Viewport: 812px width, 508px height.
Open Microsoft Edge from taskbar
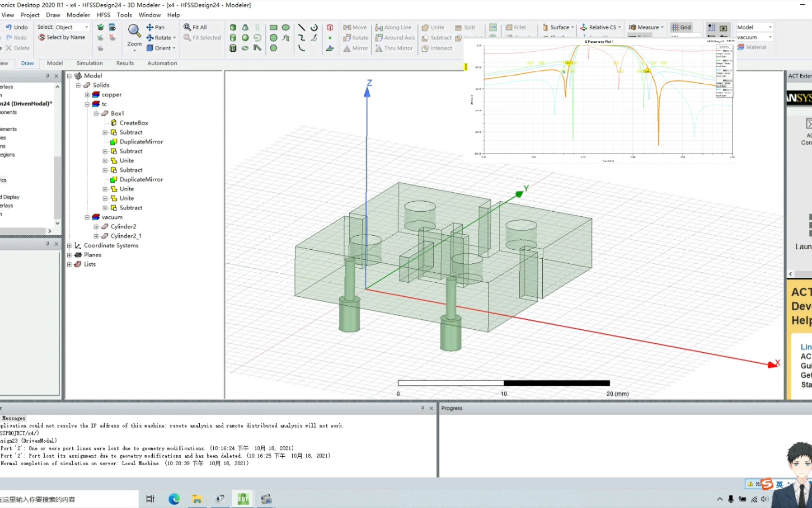coord(174,499)
